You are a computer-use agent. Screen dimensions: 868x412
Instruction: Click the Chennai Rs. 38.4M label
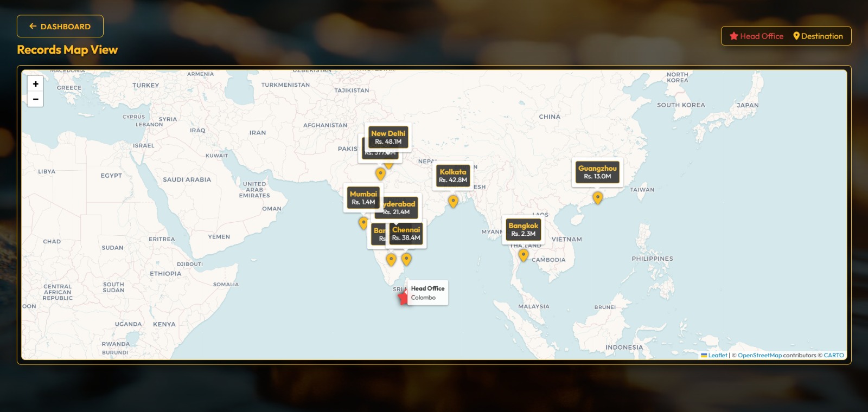[x=406, y=234]
